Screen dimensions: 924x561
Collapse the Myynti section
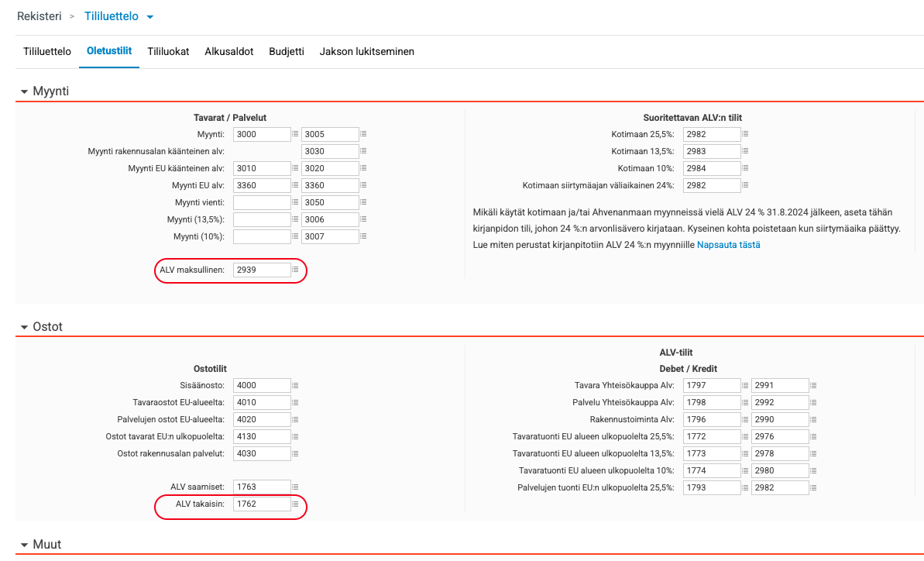pyautogui.click(x=24, y=92)
